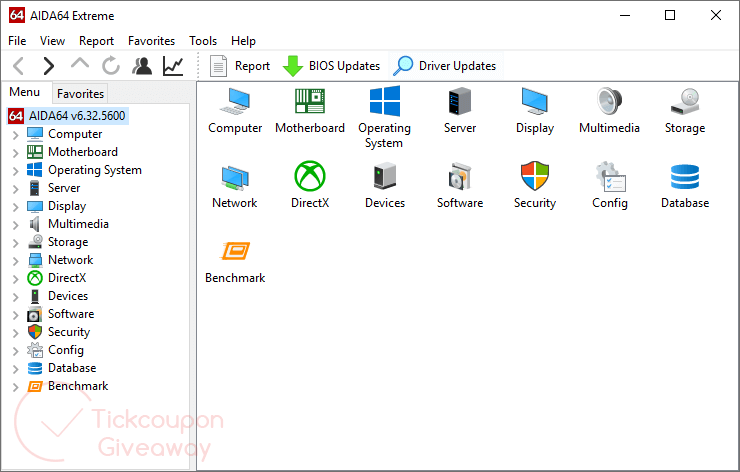
Task: Switch to the Menu tab
Action: coord(25,92)
